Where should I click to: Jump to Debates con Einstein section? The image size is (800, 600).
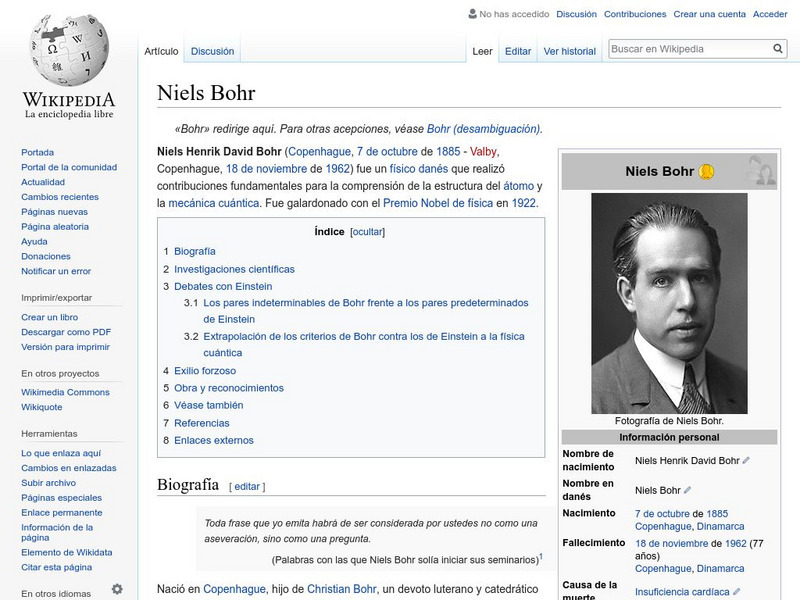[223, 286]
